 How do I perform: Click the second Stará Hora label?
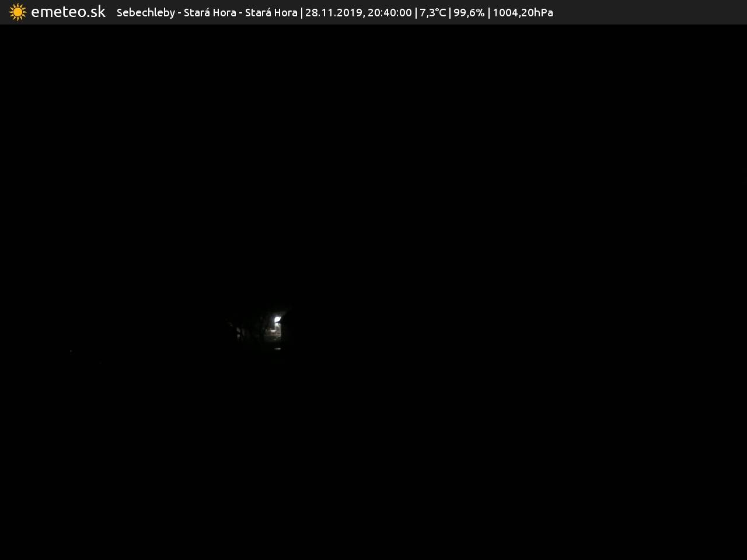click(x=271, y=13)
